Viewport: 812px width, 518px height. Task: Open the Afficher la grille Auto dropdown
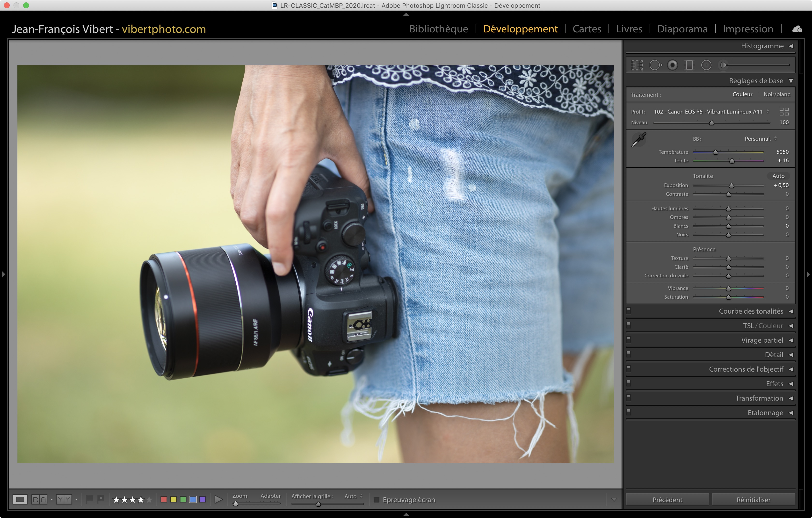[353, 496]
